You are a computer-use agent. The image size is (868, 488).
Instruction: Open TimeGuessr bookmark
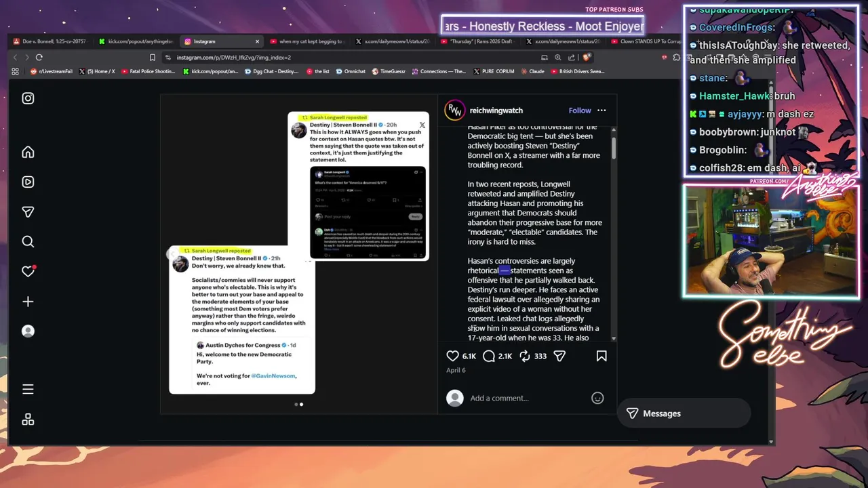click(387, 71)
